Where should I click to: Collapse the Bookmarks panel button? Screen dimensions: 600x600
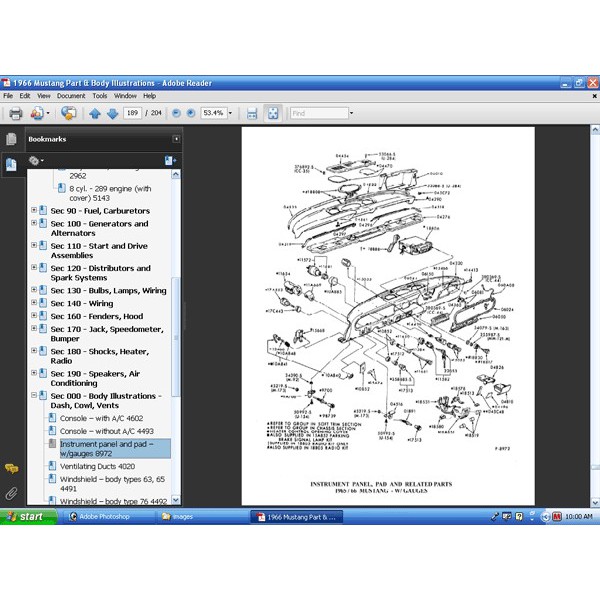point(176,139)
